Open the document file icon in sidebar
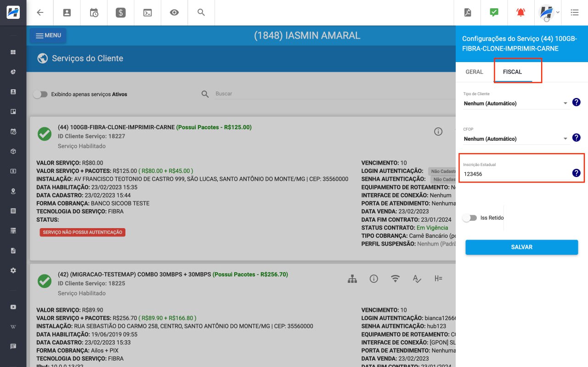 point(13,251)
